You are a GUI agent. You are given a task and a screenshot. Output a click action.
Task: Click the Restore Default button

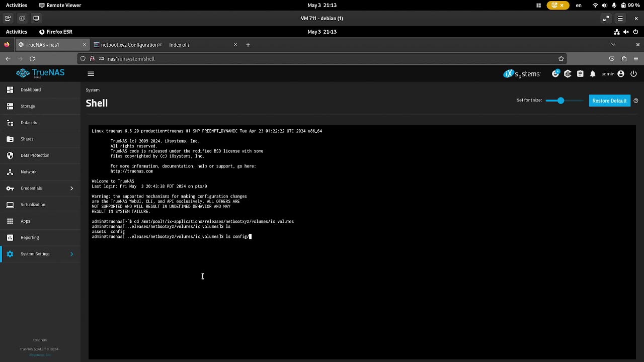(x=609, y=101)
